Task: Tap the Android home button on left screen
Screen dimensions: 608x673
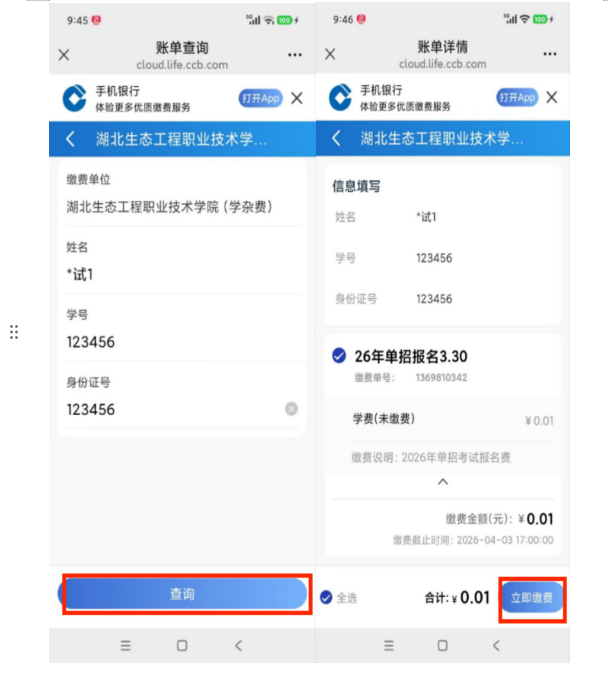Action: tap(182, 645)
